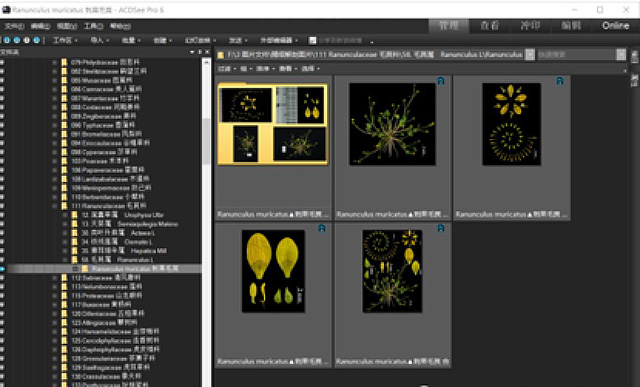Select the Ranunculus muricatus folder in tree
This screenshot has width=640, height=387.
[x=135, y=269]
